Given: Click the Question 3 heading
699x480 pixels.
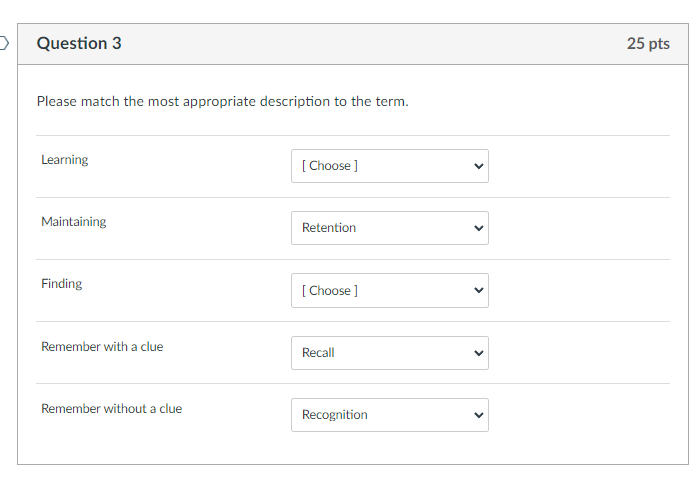Looking at the screenshot, I should (x=79, y=44).
